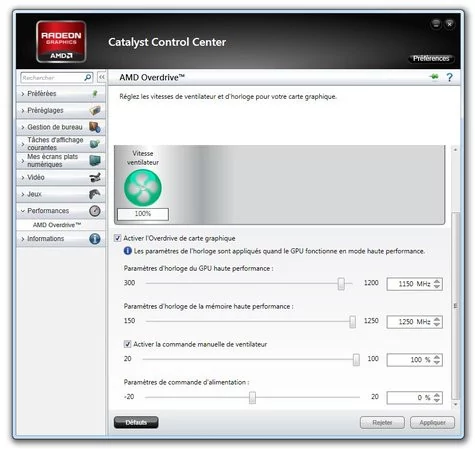Click the Radeon Graphics AMD logo
The width and height of the screenshot is (475, 452).
coord(61,42)
